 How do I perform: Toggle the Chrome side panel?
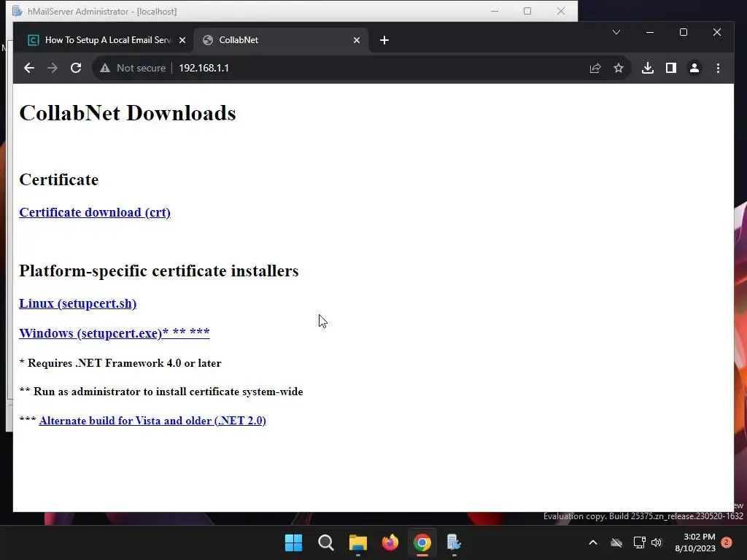pos(671,68)
